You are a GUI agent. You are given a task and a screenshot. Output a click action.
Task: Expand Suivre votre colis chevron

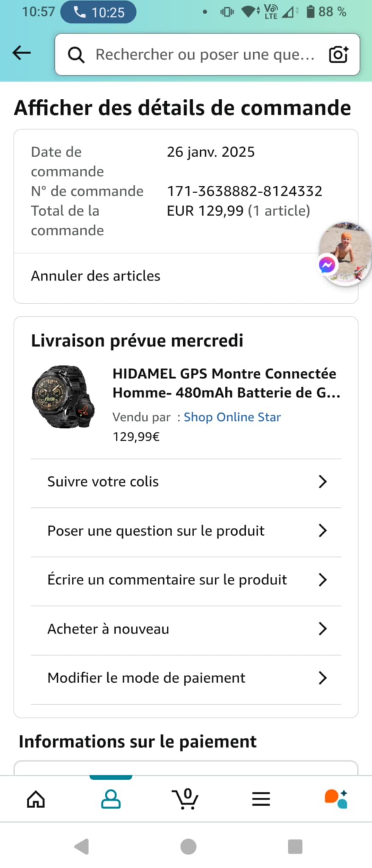322,481
